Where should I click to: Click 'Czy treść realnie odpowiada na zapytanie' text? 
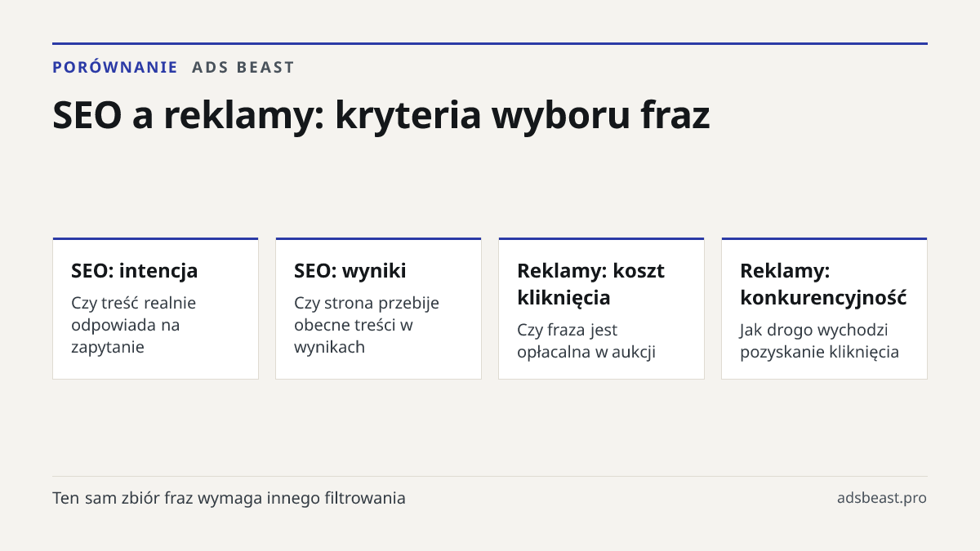tap(134, 325)
